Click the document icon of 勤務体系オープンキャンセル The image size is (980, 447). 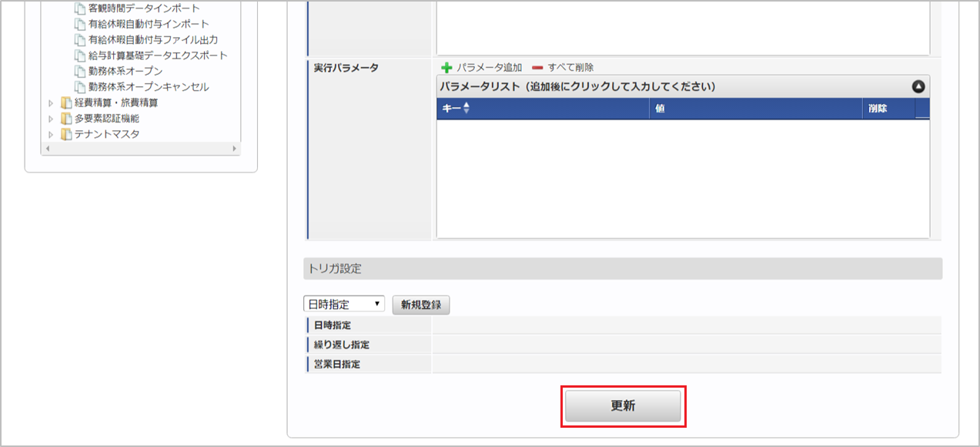pos(80,87)
